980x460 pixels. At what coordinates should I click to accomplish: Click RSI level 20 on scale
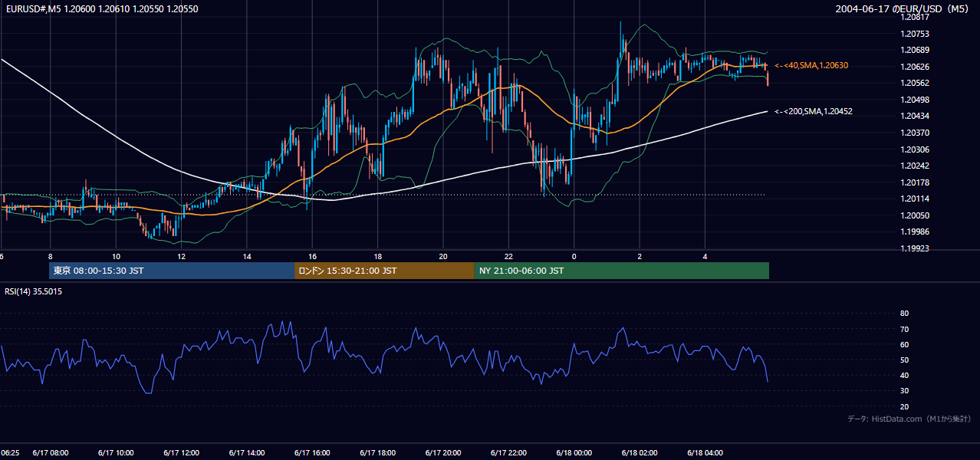tap(904, 406)
